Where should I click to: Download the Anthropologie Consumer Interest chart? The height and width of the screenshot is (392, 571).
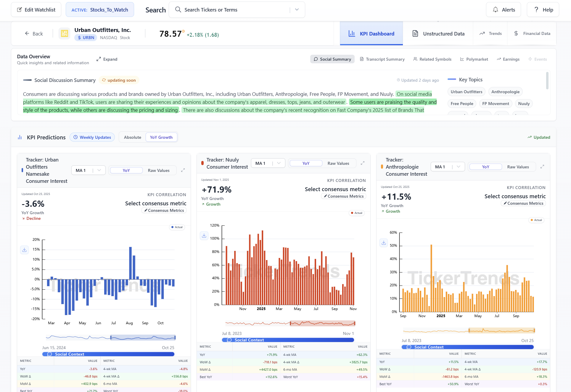[x=384, y=243]
